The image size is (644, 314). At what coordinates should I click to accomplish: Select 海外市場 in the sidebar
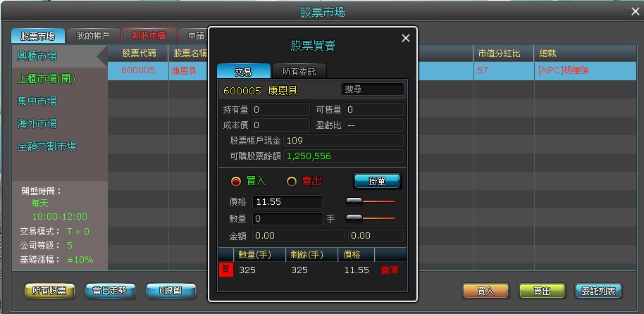(x=37, y=124)
